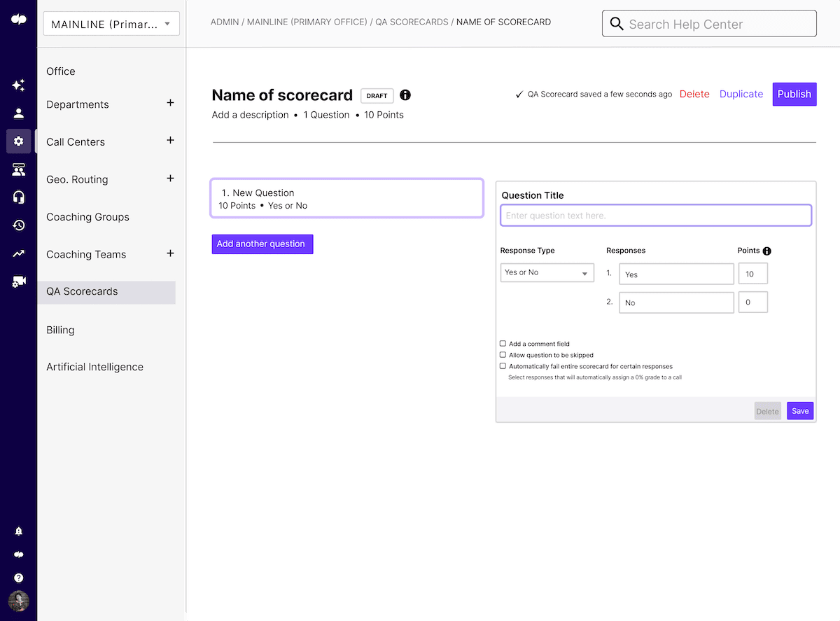Open the video meetings icon in sidebar

pyautogui.click(x=18, y=281)
